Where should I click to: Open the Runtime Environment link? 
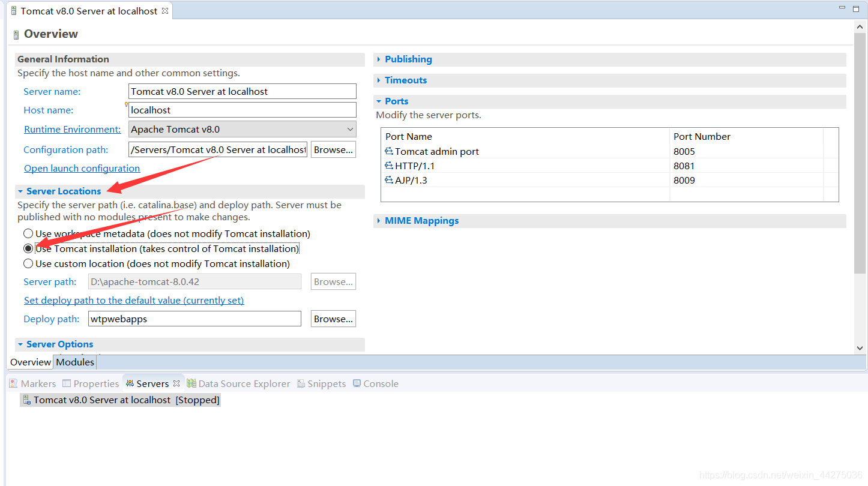pos(72,129)
